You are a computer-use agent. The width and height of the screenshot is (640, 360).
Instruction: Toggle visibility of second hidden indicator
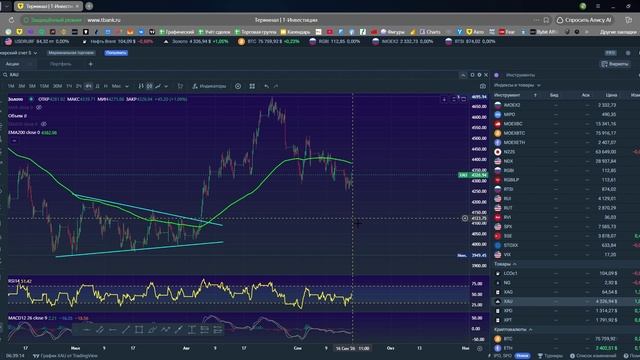tap(44, 124)
